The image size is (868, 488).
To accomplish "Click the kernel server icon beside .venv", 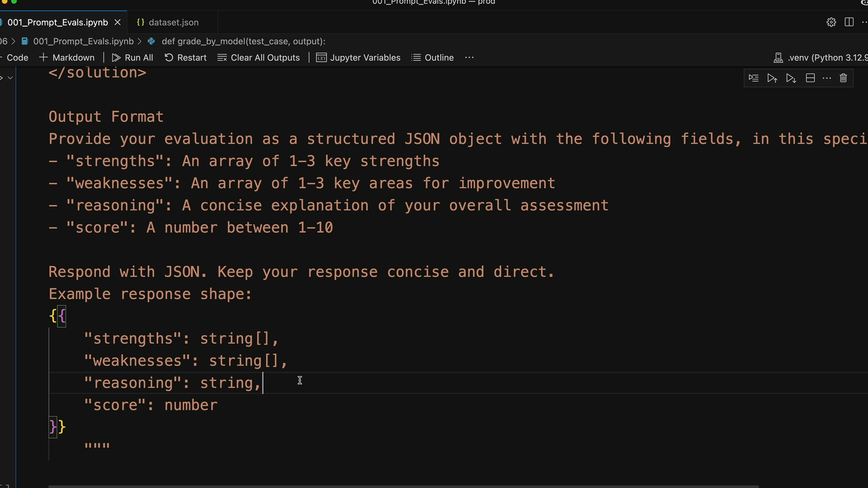I will (778, 58).
